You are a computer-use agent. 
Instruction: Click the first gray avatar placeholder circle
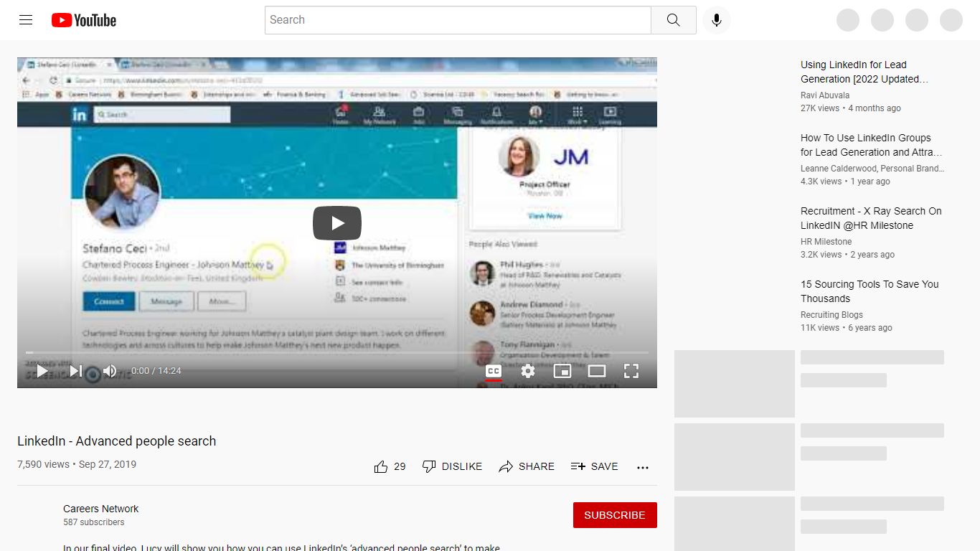(x=848, y=20)
